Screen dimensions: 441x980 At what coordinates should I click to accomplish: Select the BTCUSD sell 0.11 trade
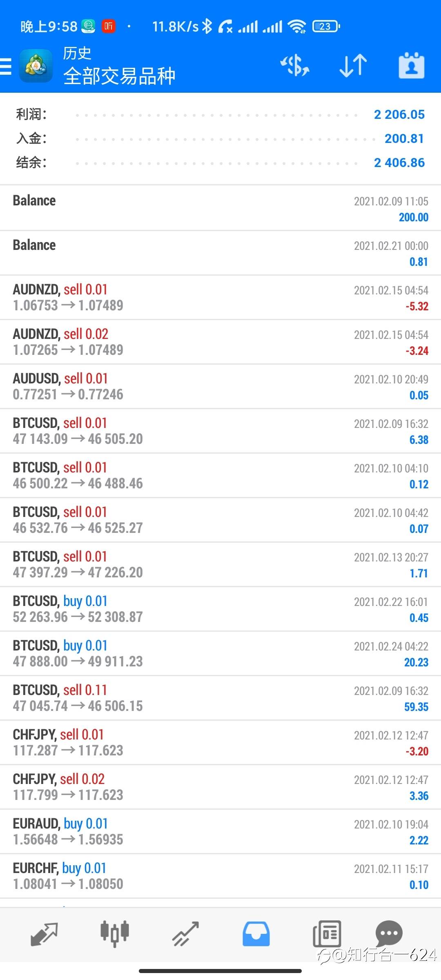(220, 698)
